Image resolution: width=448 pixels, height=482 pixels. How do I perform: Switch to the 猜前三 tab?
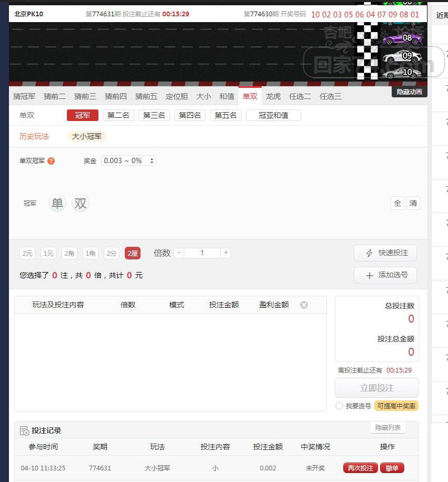pos(85,96)
